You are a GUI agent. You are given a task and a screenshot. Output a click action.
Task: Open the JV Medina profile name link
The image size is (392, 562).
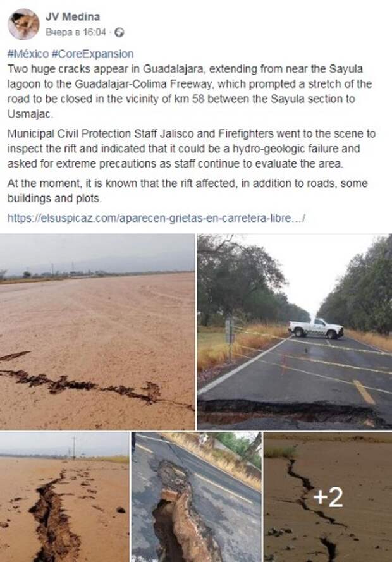coord(73,16)
